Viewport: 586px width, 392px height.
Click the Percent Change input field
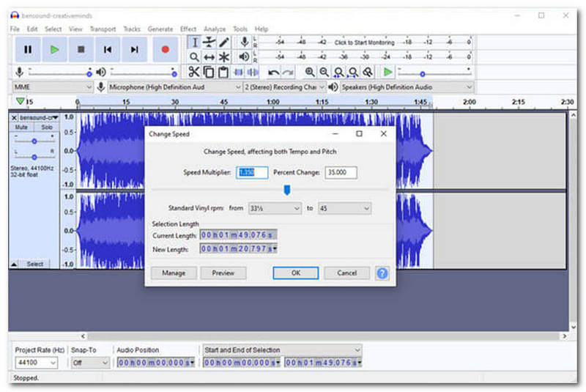(x=341, y=172)
